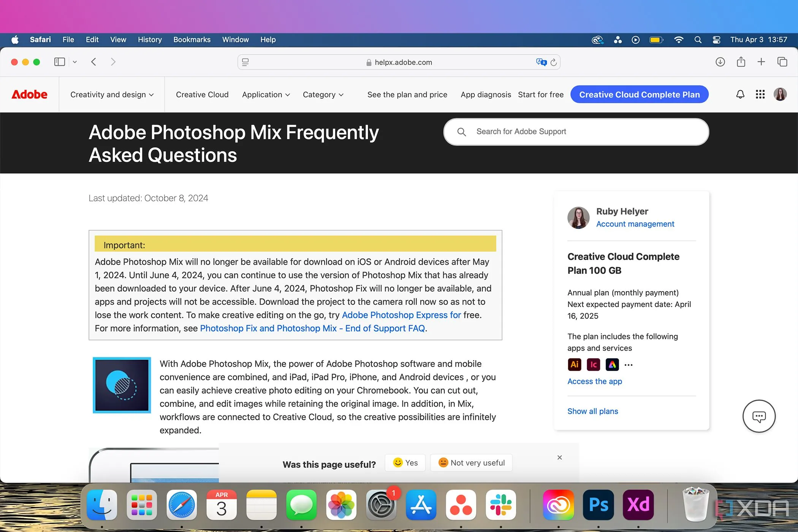This screenshot has width=798, height=532.
Task: Open the View menu
Action: [x=118, y=40]
